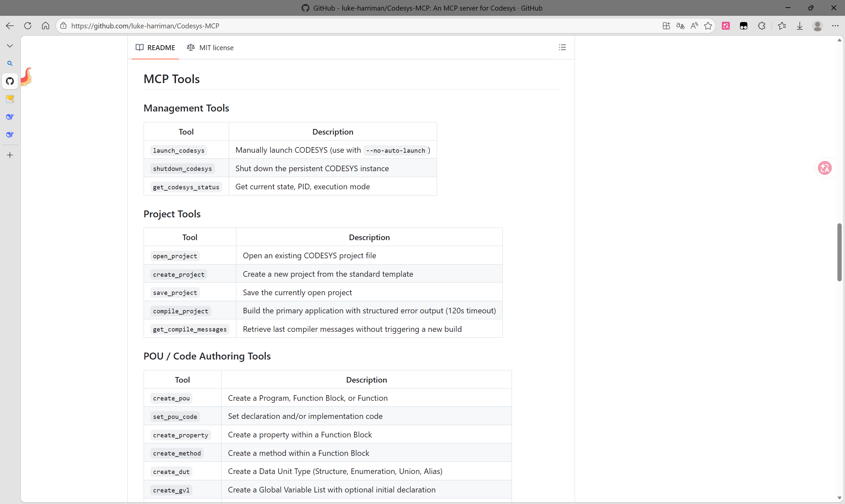Screen dimensions: 845x504
Task: Open the README outline list icon
Action: point(562,47)
